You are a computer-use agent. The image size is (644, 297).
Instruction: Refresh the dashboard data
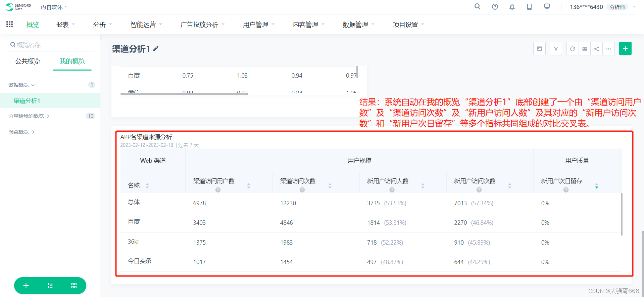point(573,49)
